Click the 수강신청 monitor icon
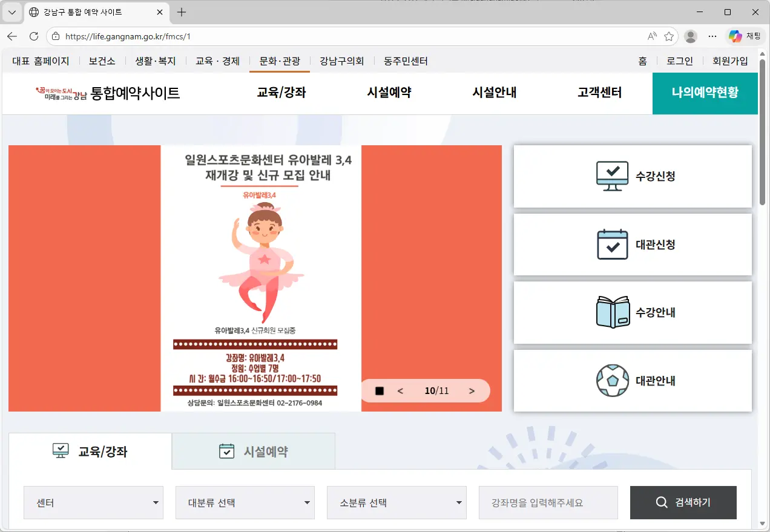 tap(612, 176)
